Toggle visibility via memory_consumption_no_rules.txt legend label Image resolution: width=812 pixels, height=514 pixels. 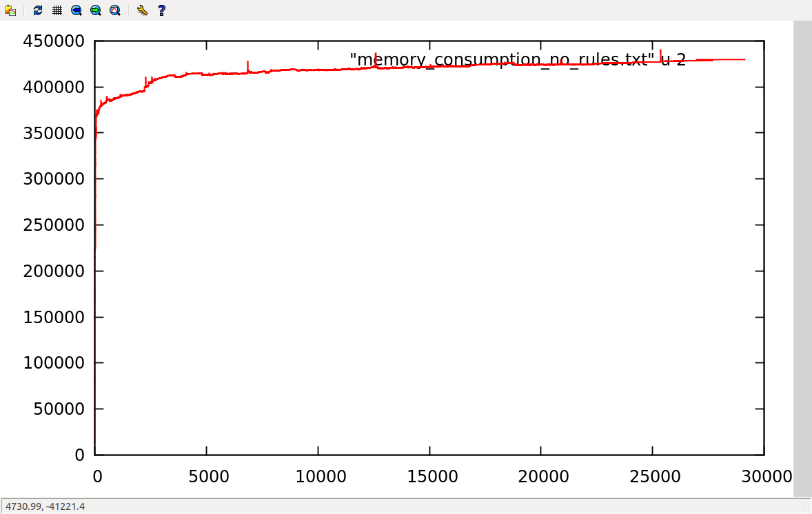pyautogui.click(x=517, y=60)
